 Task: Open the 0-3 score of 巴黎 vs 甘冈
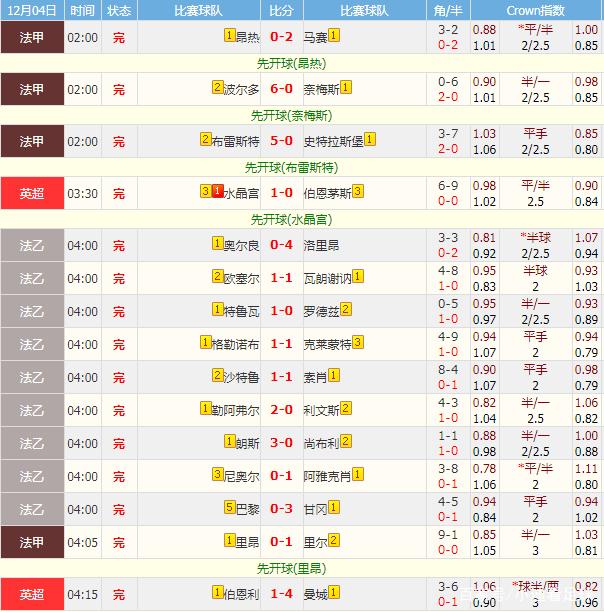[281, 509]
